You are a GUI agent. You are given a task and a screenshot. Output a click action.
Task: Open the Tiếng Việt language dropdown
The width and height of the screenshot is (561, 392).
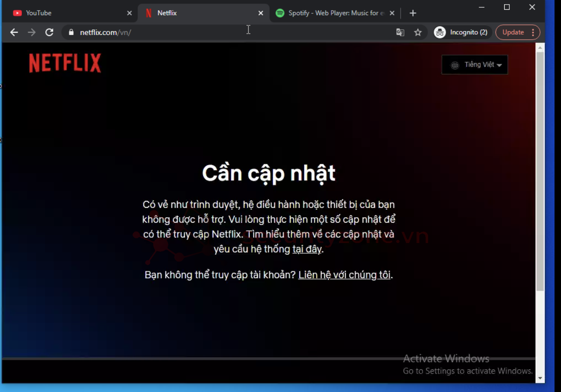475,65
